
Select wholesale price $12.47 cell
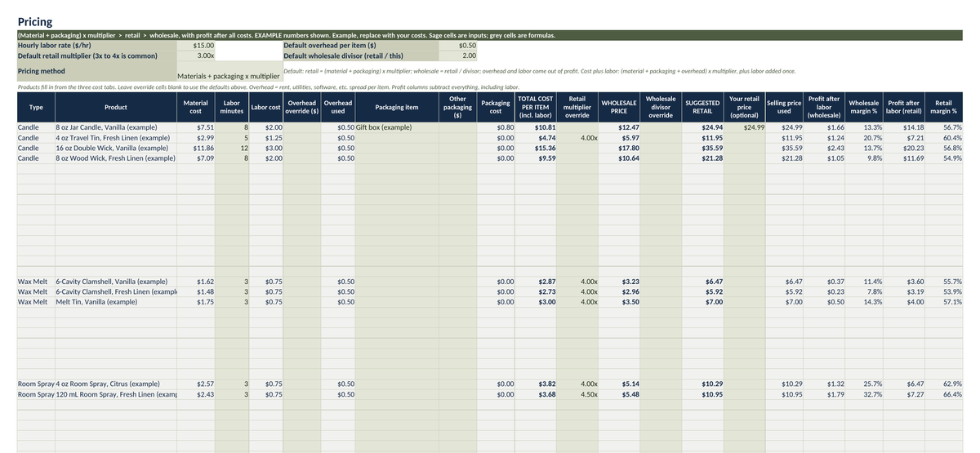(619, 128)
